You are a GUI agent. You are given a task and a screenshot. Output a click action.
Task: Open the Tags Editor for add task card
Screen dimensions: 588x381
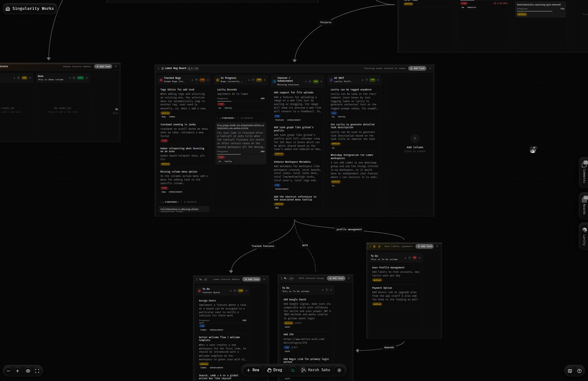(x=184, y=102)
